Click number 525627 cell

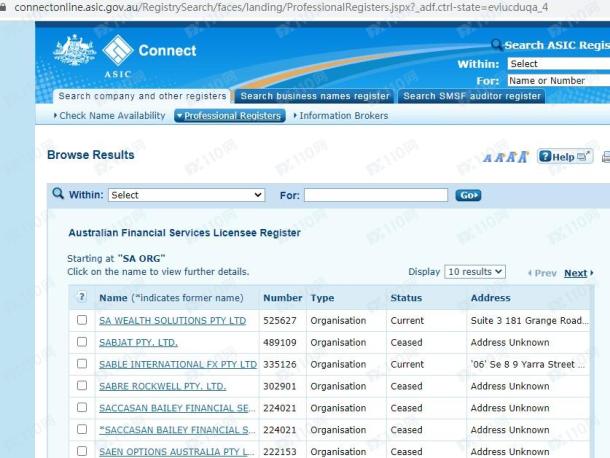280,321
